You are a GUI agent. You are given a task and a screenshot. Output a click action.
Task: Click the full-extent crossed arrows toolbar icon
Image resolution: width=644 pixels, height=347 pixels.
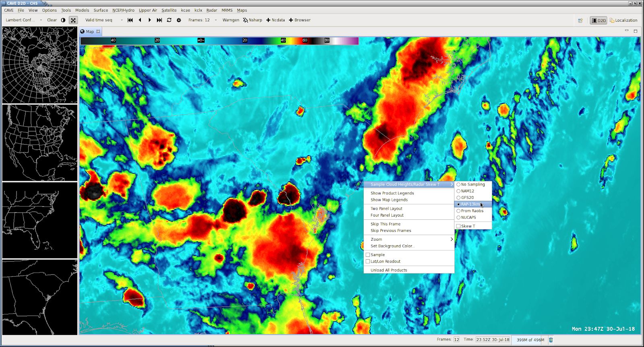click(73, 20)
